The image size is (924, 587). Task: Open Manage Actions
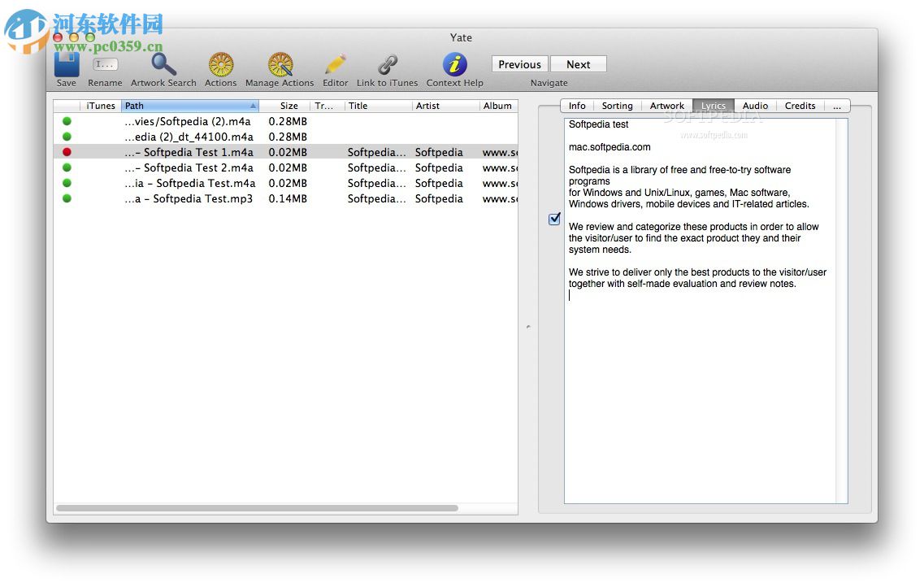click(x=280, y=65)
